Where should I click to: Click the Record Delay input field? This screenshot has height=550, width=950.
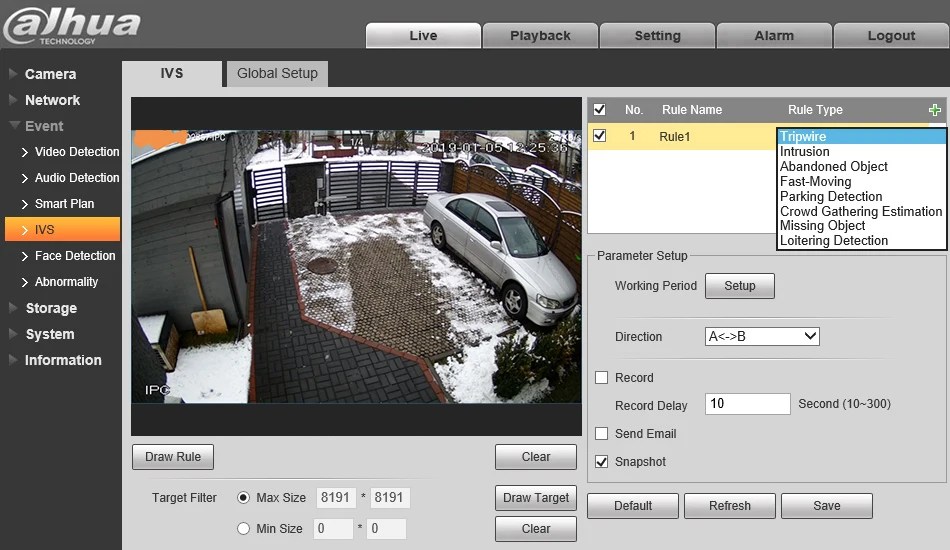(748, 403)
